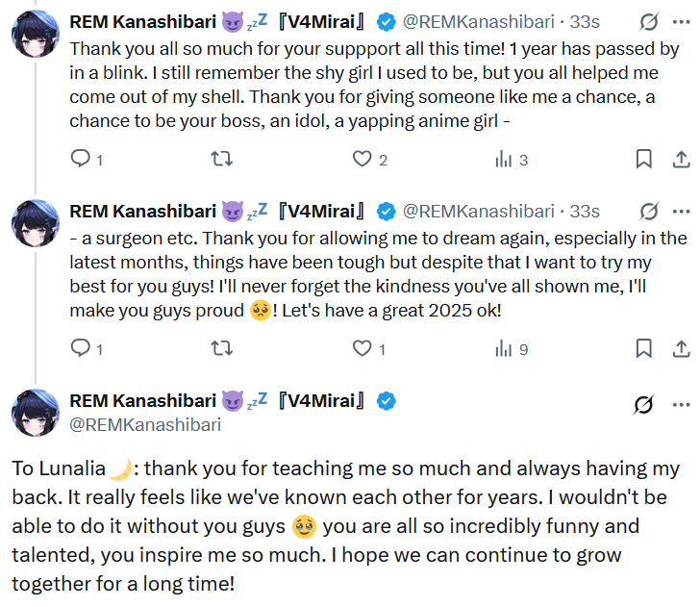
Task: Reply to the first tweet
Action: 81,160
